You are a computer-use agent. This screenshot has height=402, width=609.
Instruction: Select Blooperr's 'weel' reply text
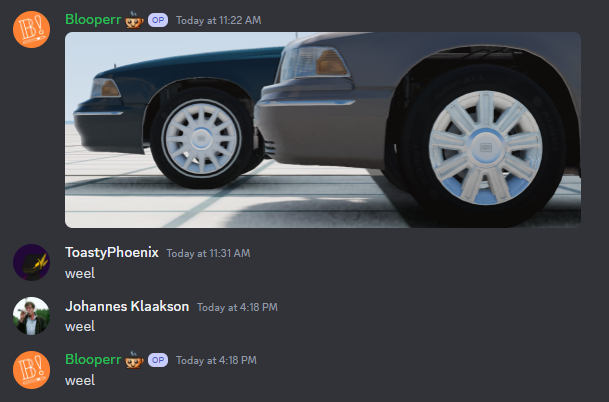coord(80,381)
